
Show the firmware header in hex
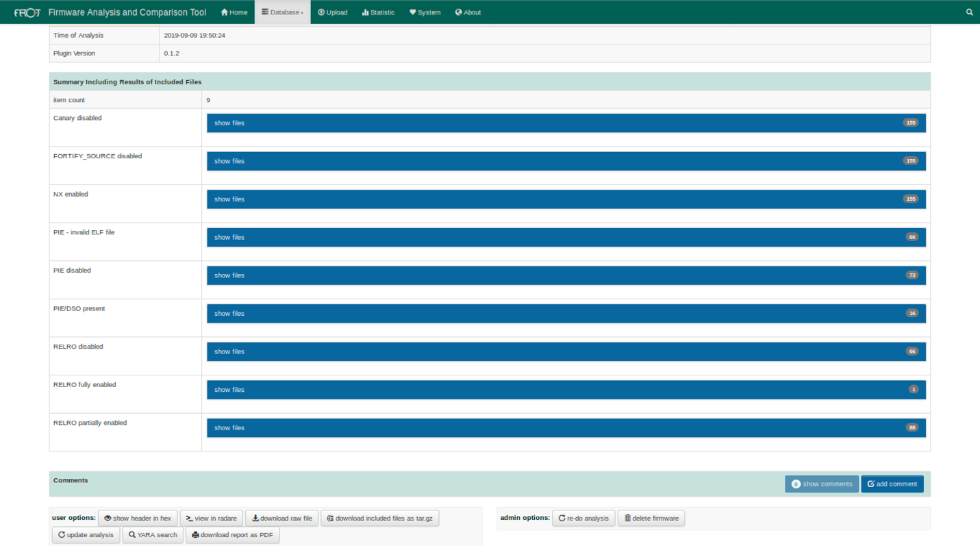click(138, 519)
